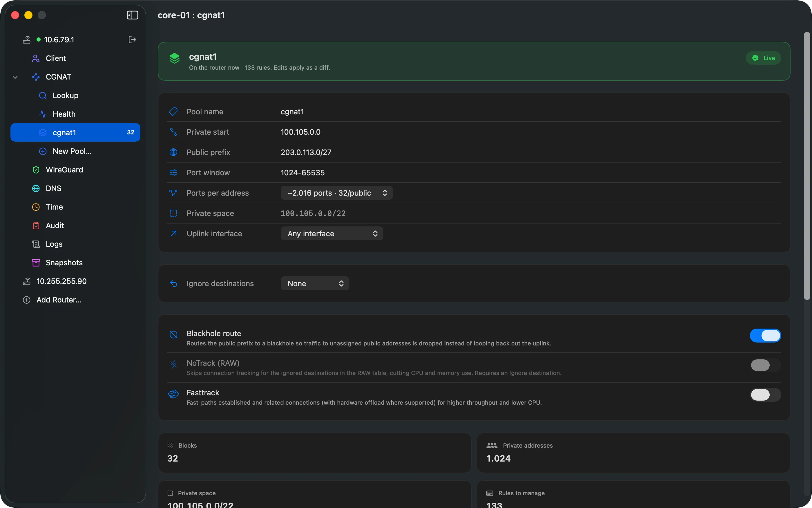Click the Fasttrack rabbit icon
The image size is (812, 508).
[x=173, y=394]
